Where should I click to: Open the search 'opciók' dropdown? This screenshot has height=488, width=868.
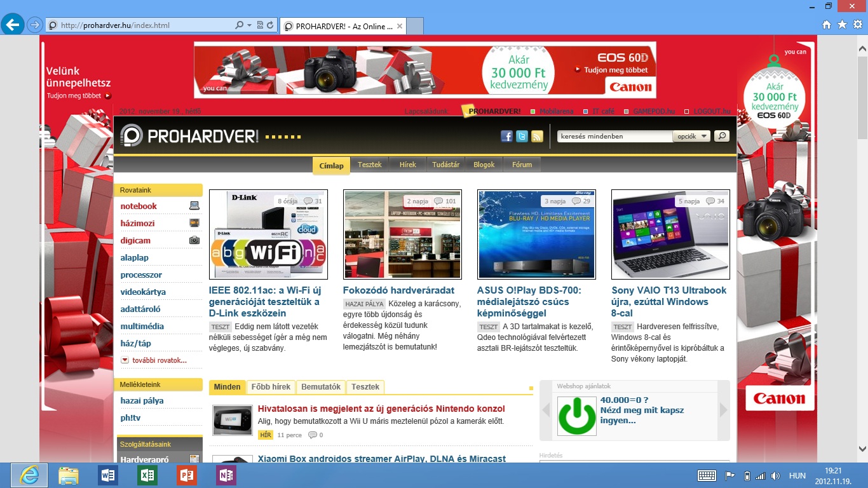(x=691, y=136)
